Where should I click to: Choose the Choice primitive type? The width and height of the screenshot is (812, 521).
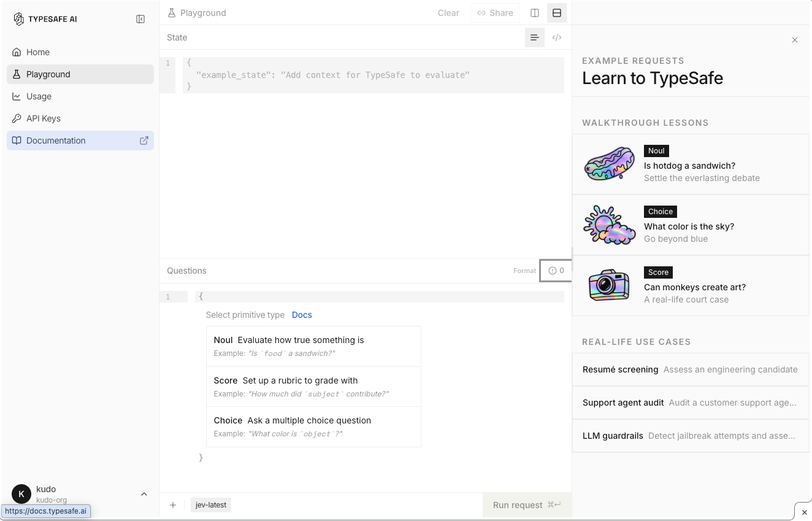click(x=313, y=426)
